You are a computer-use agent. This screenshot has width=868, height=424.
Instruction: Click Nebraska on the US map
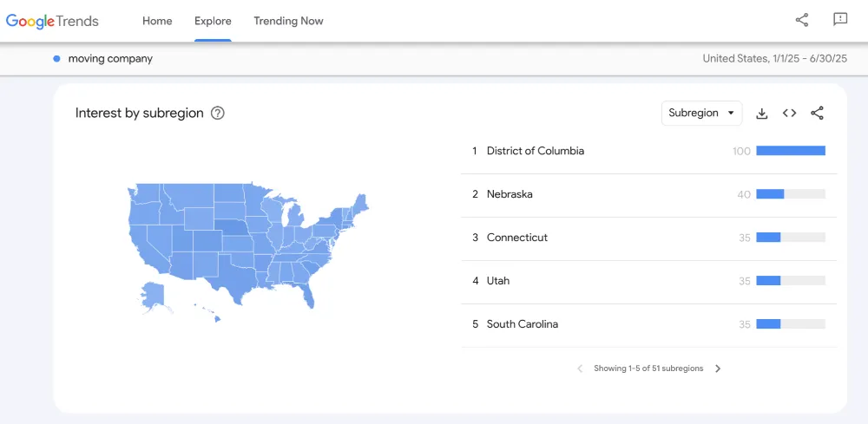click(232, 227)
